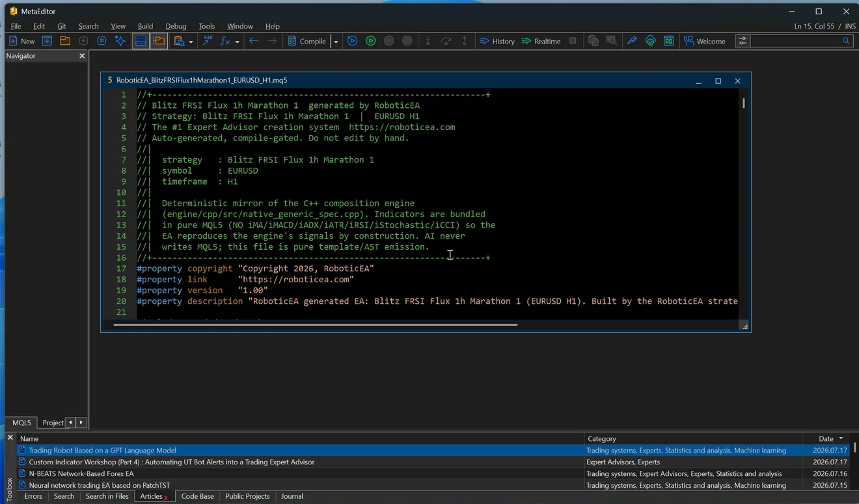
Task: Switch to the Errors tab
Action: click(x=33, y=496)
